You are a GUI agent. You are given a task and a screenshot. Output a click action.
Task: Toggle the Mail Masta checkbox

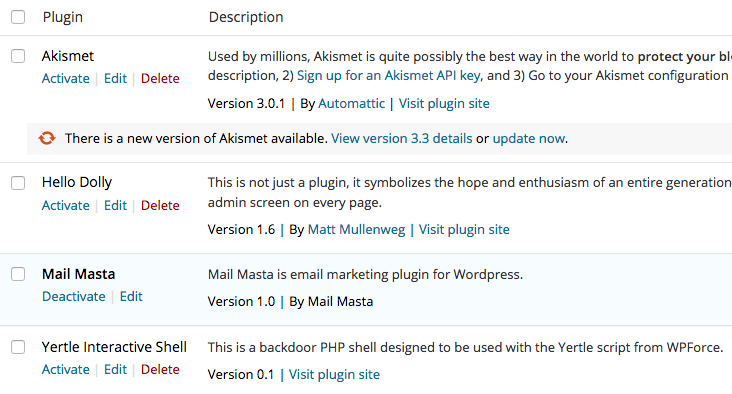coord(18,274)
